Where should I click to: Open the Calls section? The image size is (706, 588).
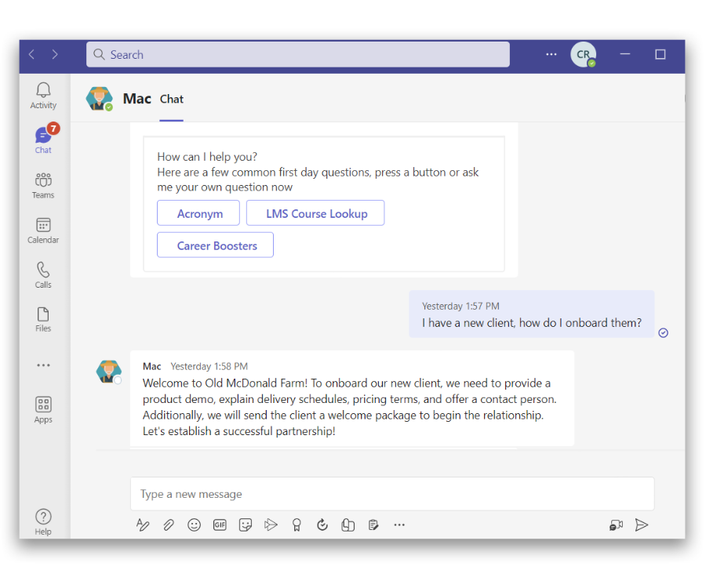point(43,275)
